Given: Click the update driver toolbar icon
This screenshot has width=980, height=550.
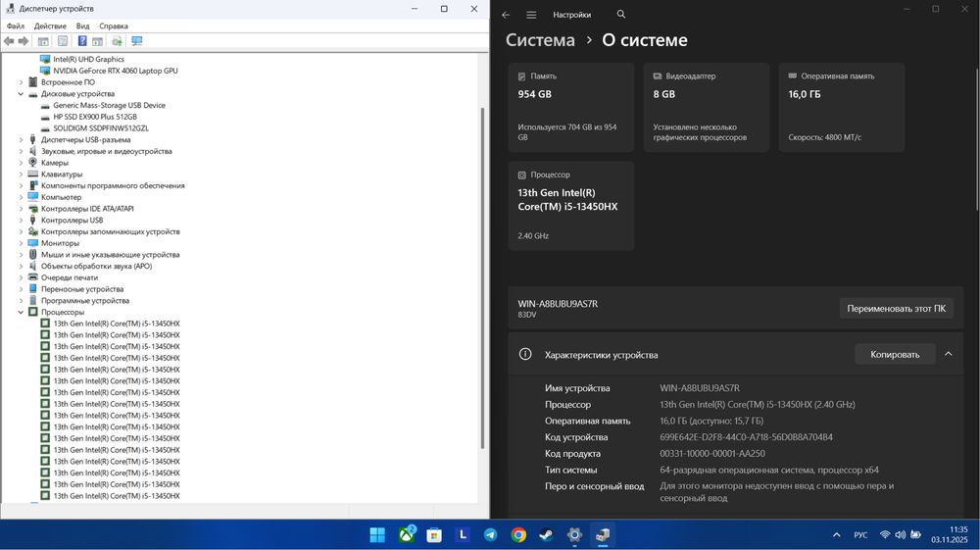Looking at the screenshot, I should [117, 41].
